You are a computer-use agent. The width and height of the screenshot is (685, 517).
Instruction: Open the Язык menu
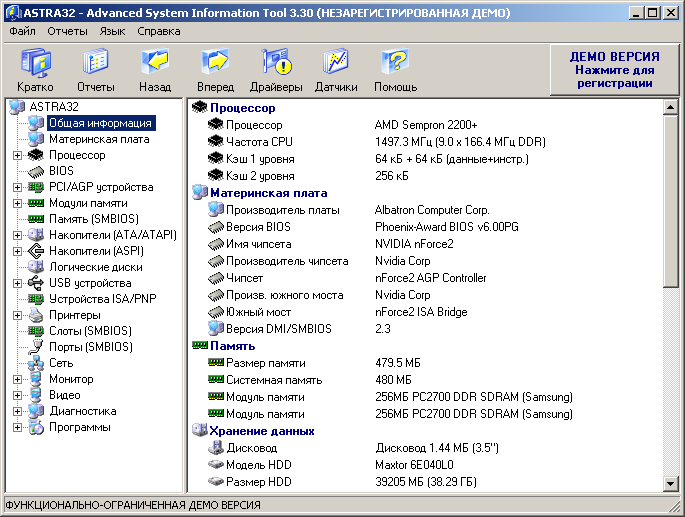(x=112, y=31)
